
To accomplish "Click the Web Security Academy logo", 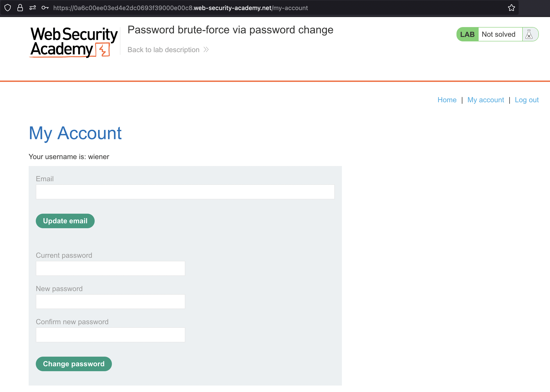I will pyautogui.click(x=73, y=42).
